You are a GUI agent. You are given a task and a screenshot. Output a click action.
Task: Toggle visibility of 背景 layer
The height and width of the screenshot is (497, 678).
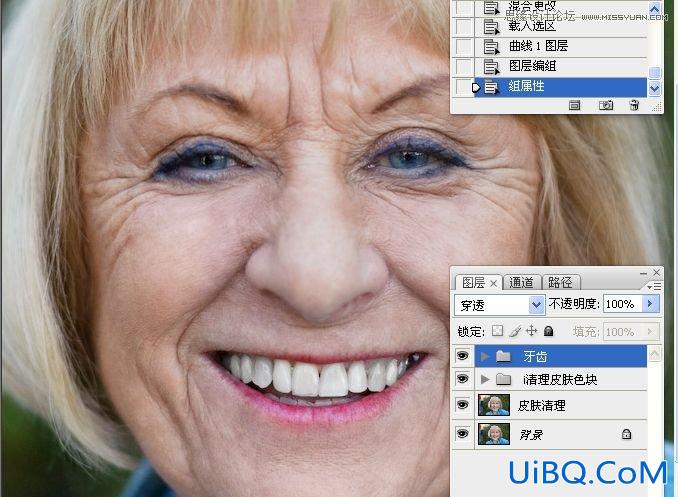pos(463,433)
